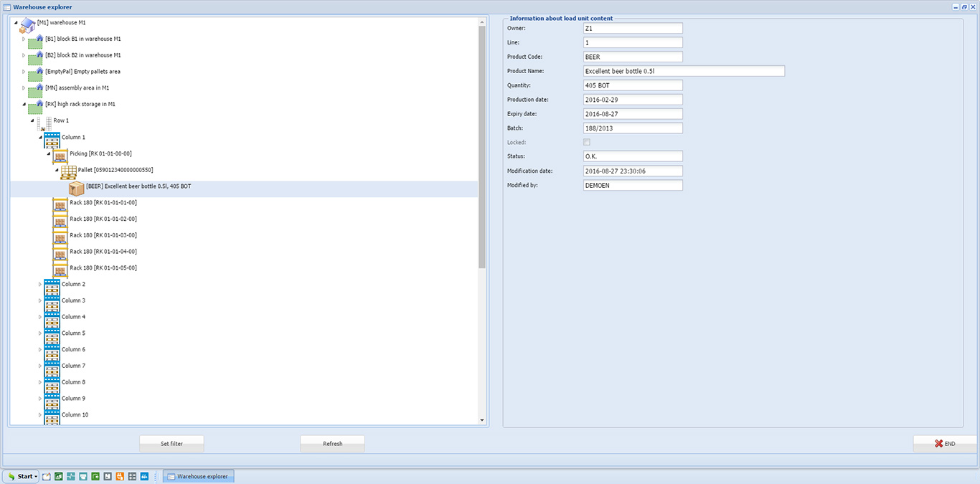Toggle the Locked checkbox
Image resolution: width=980 pixels, height=484 pixels.
tap(587, 143)
